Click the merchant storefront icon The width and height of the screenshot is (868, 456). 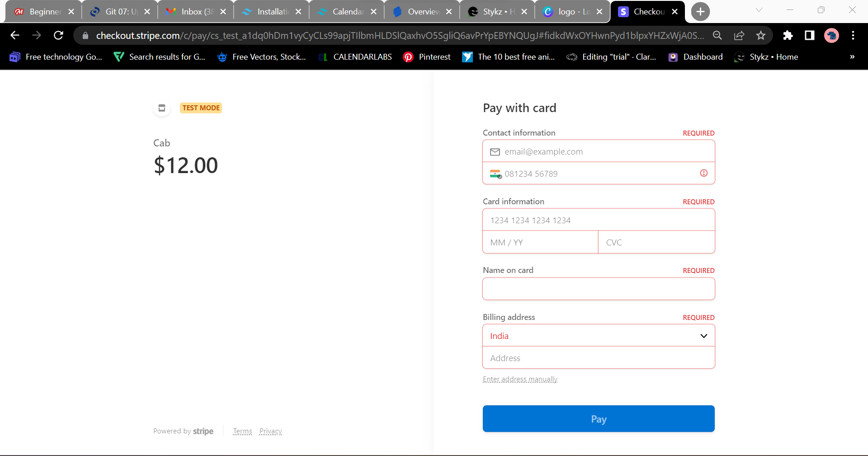click(162, 108)
